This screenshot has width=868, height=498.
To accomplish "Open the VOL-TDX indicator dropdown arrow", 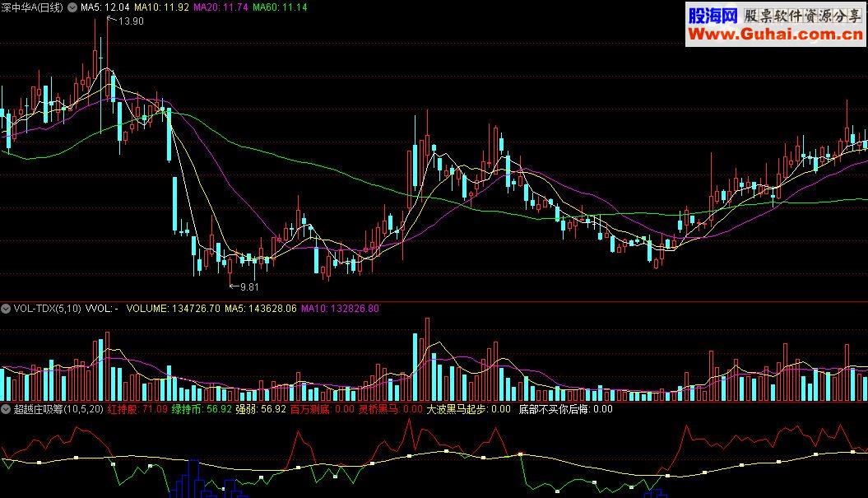I will pos(6,309).
